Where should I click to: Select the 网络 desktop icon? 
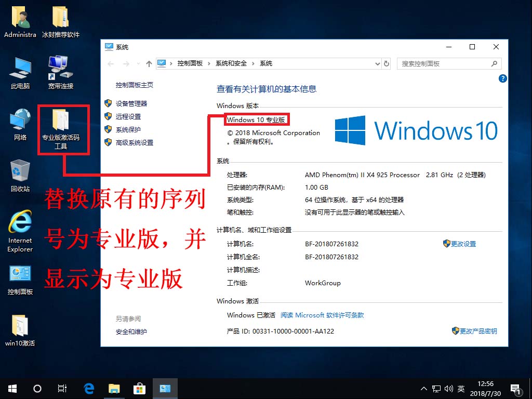[20, 125]
